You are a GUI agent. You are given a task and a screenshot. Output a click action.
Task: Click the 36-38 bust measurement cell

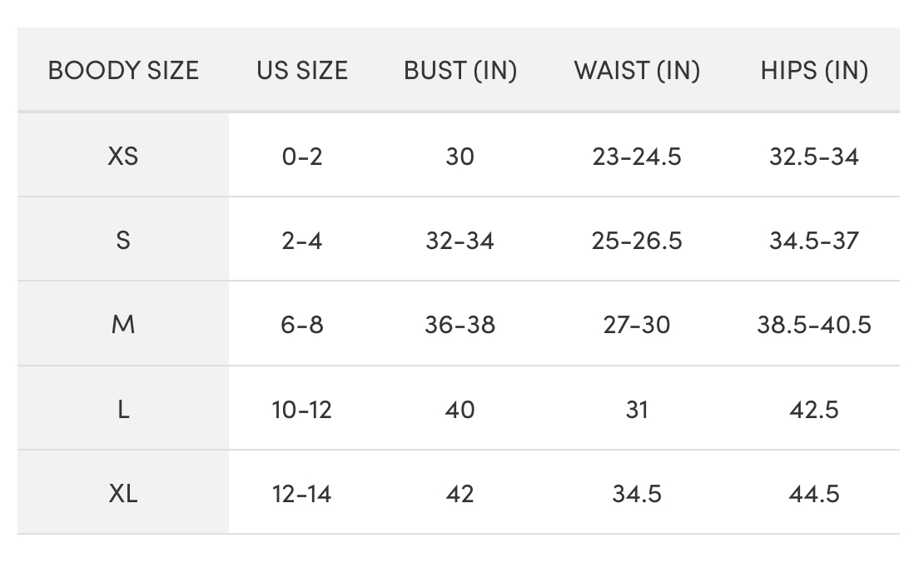(460, 324)
